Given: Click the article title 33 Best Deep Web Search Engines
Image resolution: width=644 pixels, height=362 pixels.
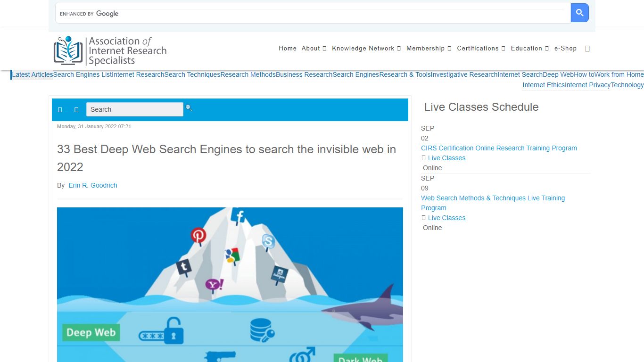Looking at the screenshot, I should 226,158.
